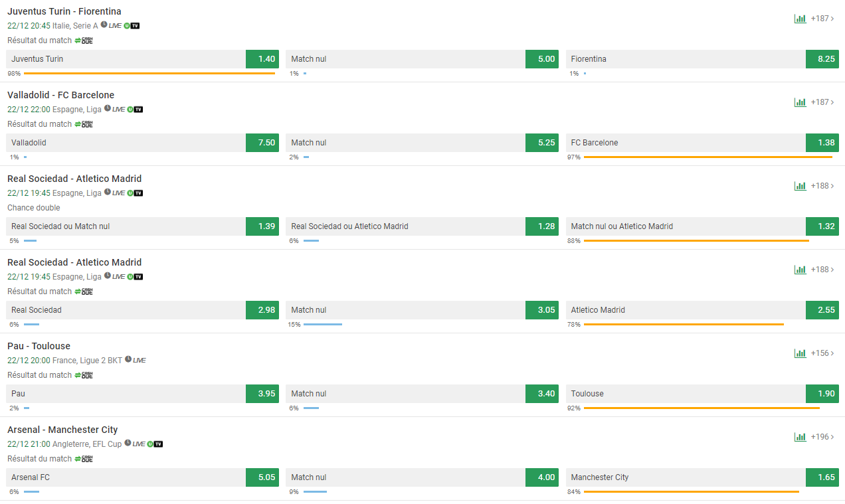The height and width of the screenshot is (504, 845).
Task: Click the LIVE icon on Arsenal - Manchester City
Action: 138,444
